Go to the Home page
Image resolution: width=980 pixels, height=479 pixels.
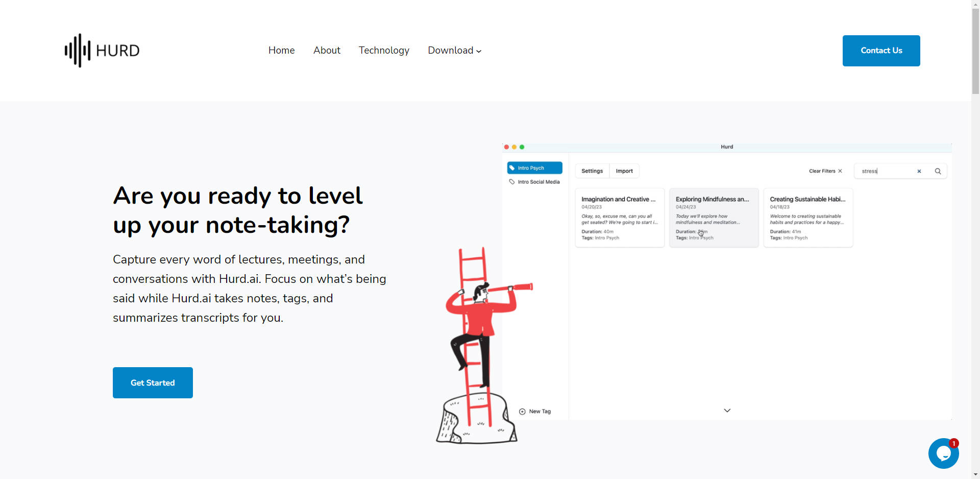[x=281, y=51]
